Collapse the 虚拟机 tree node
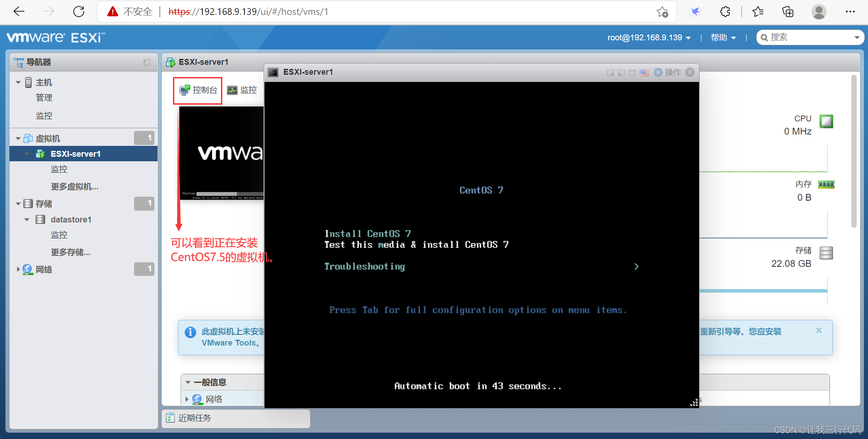The width and height of the screenshot is (868, 439). (18, 138)
